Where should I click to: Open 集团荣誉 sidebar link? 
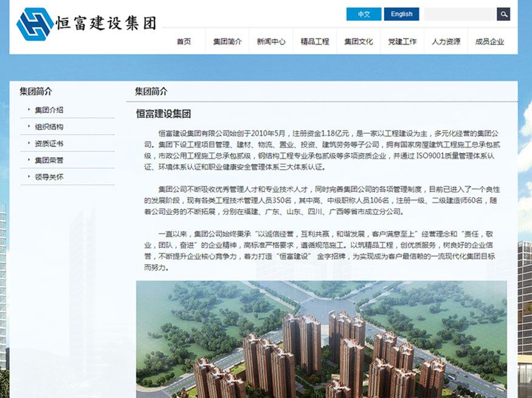(x=49, y=160)
